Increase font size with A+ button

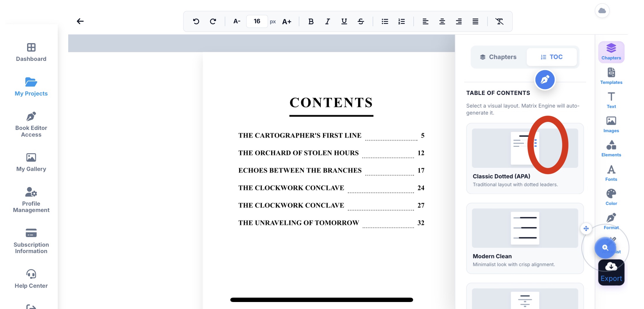(x=287, y=22)
